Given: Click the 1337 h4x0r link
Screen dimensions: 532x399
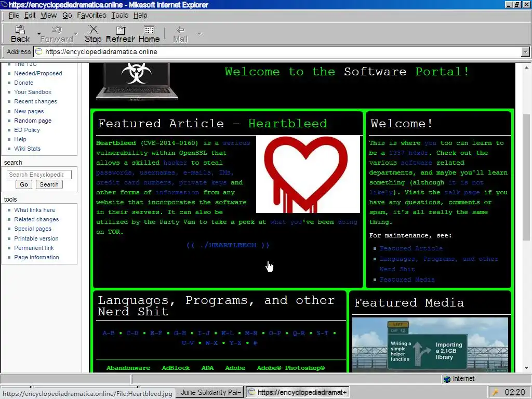Looking at the screenshot, I should point(408,153).
